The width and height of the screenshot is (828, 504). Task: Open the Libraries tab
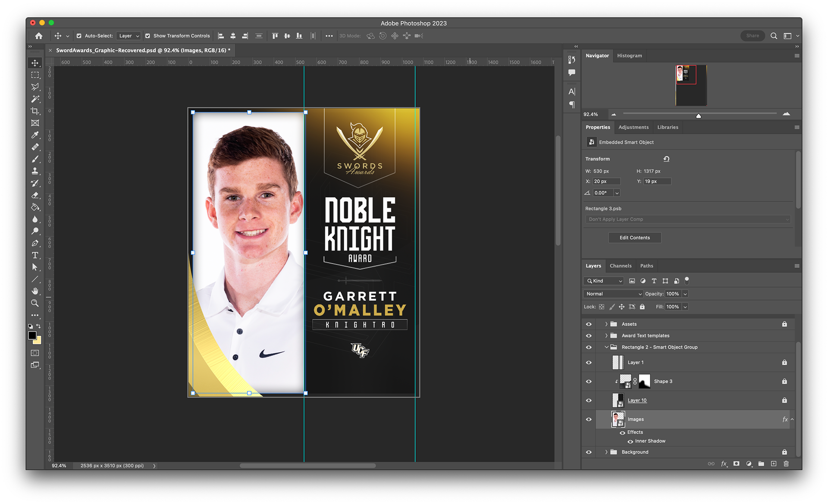click(x=668, y=127)
